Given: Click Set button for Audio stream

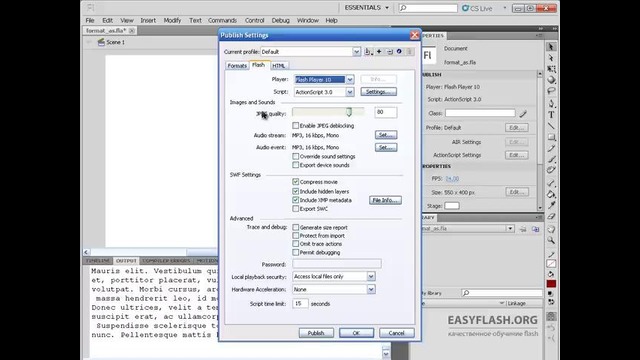Looking at the screenshot, I should [x=386, y=135].
